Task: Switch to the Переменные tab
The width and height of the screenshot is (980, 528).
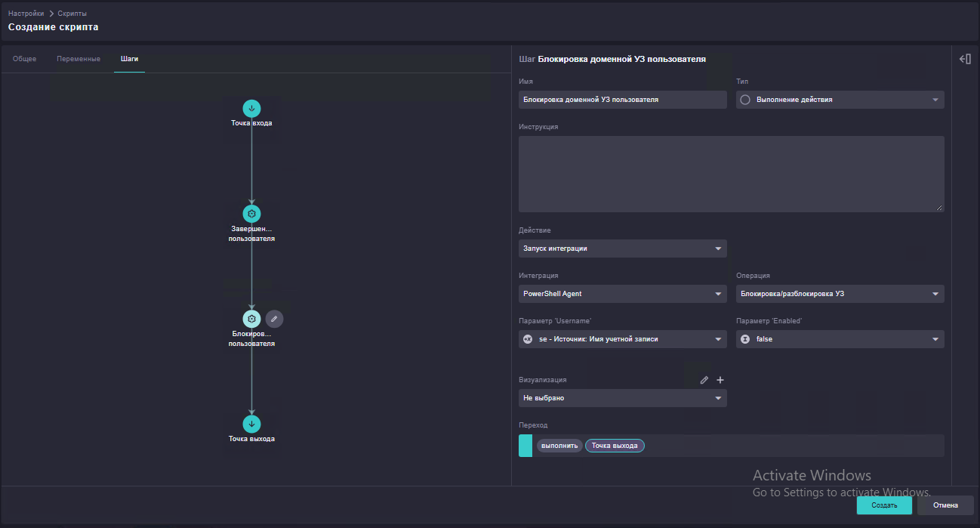Action: point(79,59)
